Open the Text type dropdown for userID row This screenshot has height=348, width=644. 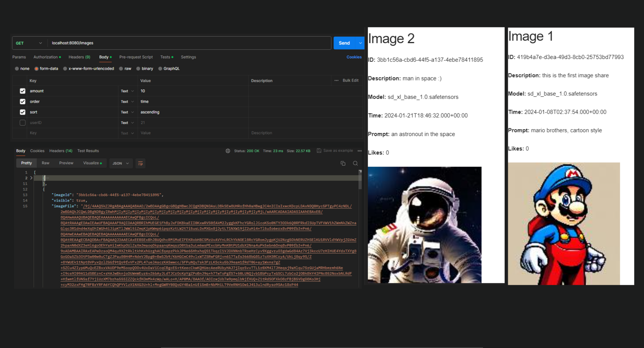tap(128, 123)
